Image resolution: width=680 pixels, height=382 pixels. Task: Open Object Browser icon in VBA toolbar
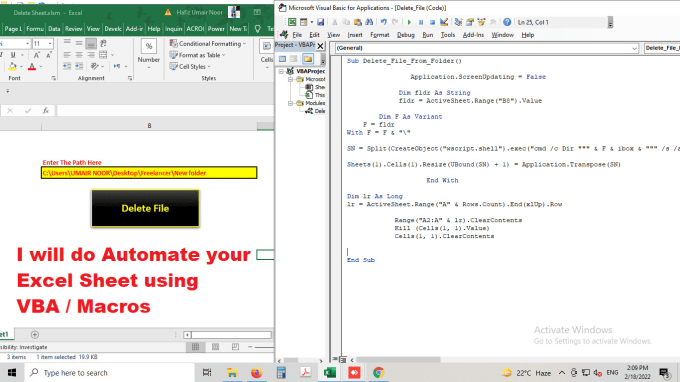pyautogui.click(x=481, y=22)
